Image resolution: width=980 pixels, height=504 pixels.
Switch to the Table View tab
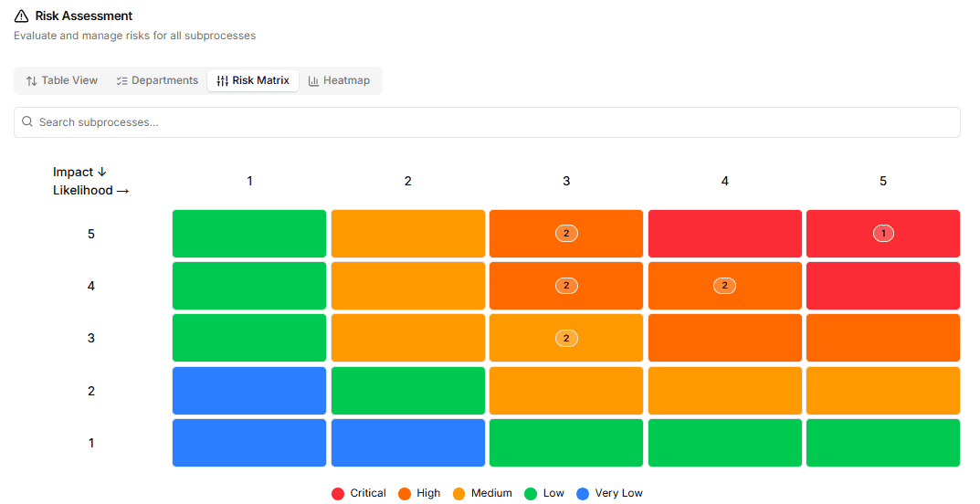[x=62, y=80]
